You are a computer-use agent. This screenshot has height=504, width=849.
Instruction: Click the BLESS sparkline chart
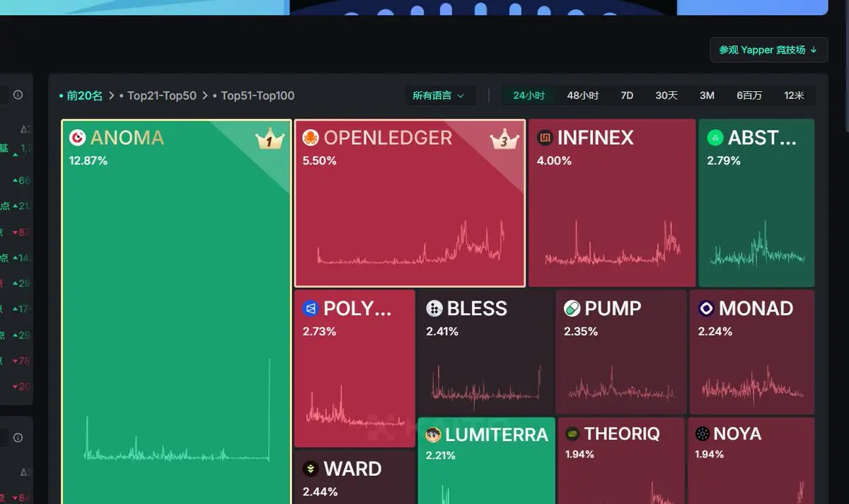pyautogui.click(x=487, y=386)
